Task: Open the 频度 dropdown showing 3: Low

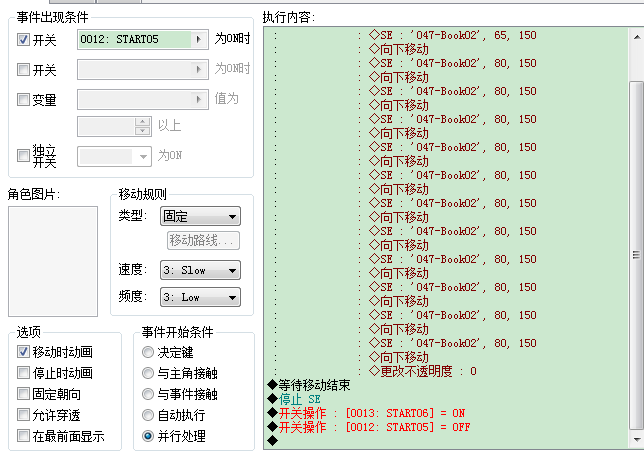Action: click(200, 297)
